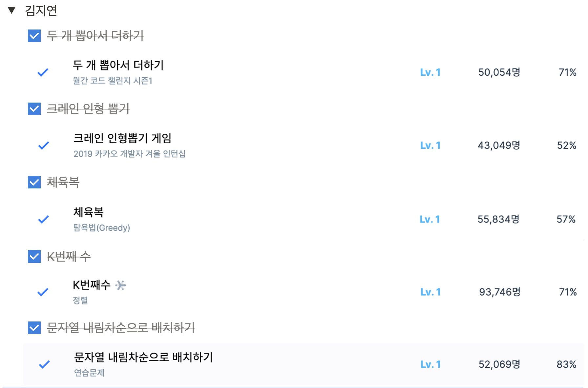Viewport: 588px width, 388px height.
Task: Click the checkmark icon for 문자열 내림차순으로 배치하기
Action: pyautogui.click(x=44, y=364)
